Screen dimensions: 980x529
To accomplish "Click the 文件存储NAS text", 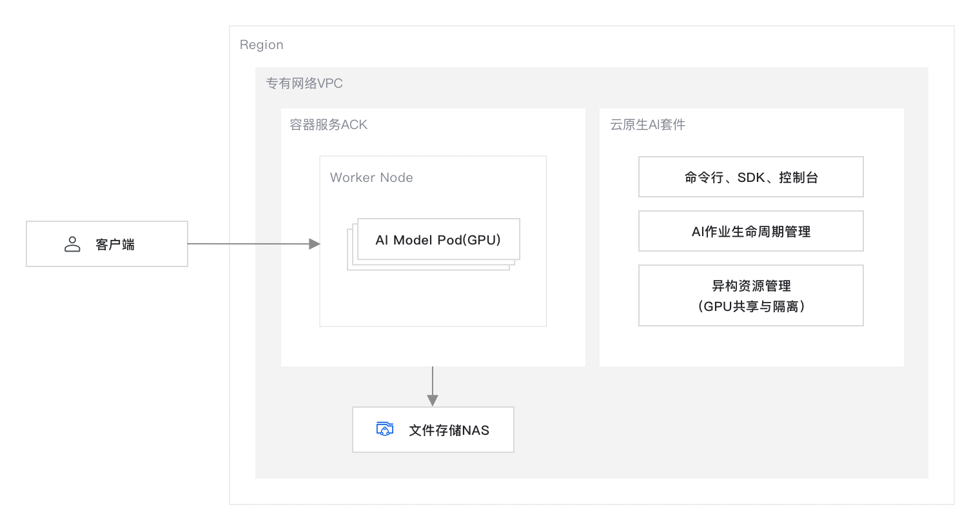I will click(x=449, y=430).
